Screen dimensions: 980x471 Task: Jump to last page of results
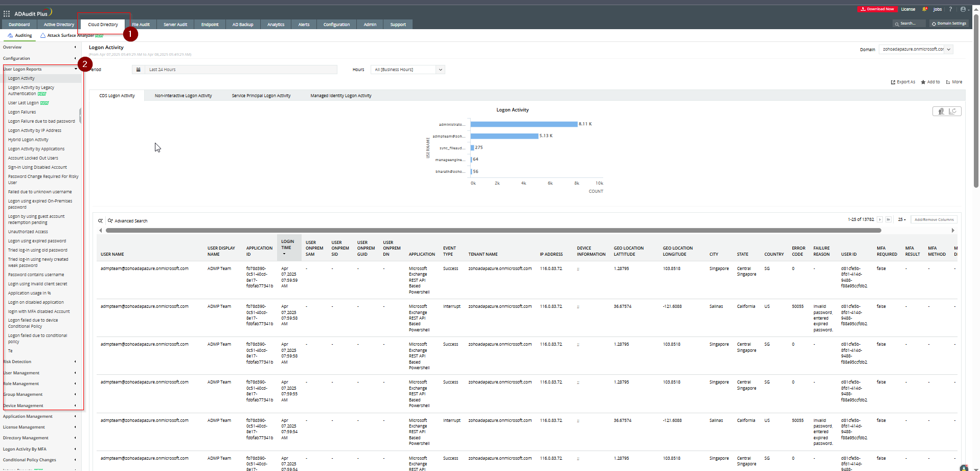point(888,219)
